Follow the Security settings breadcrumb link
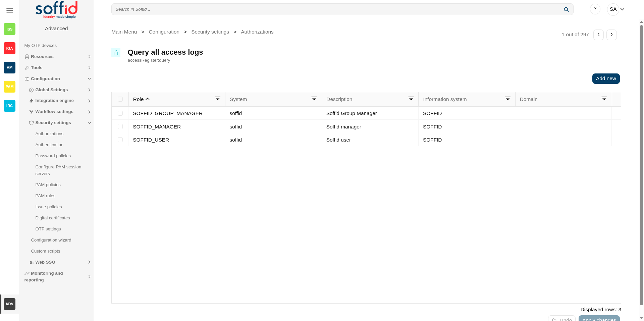Screen dimensions: 644x321 (x=210, y=32)
